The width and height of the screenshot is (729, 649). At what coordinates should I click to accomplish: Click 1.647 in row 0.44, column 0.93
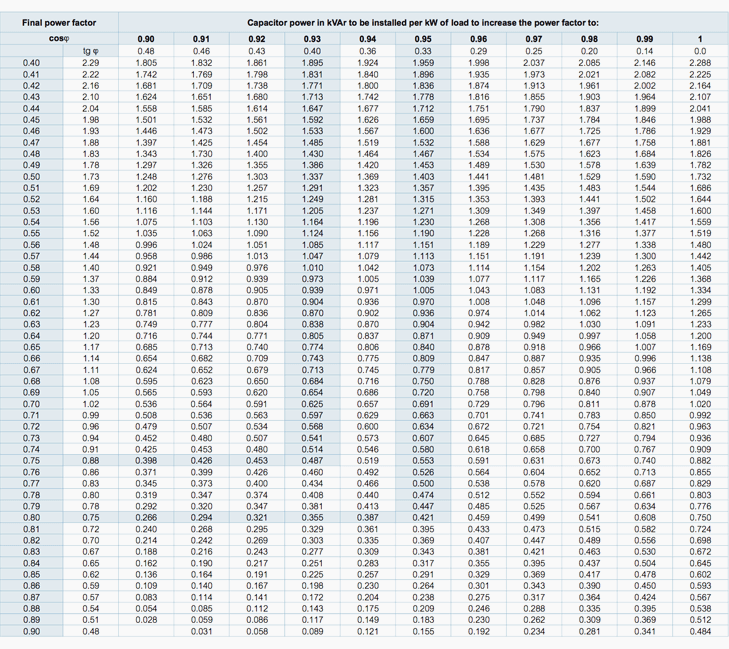[x=312, y=108]
